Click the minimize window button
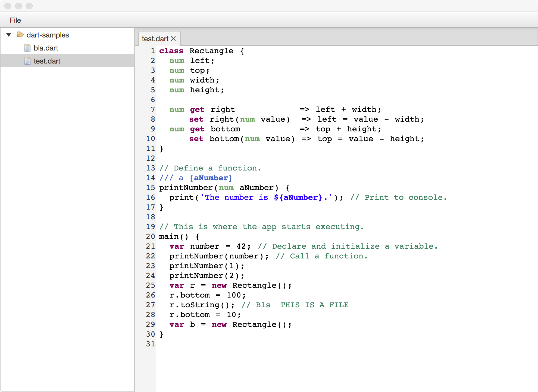This screenshot has width=538, height=392. coord(18,6)
